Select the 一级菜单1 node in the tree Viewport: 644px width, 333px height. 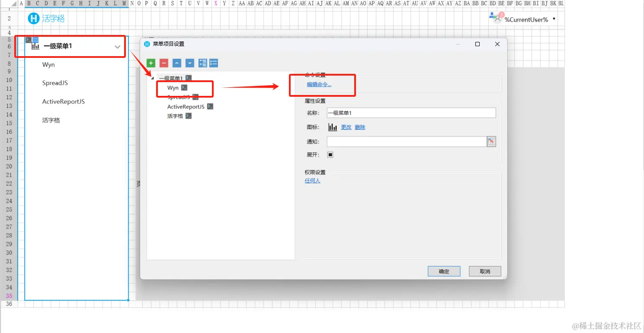(171, 78)
